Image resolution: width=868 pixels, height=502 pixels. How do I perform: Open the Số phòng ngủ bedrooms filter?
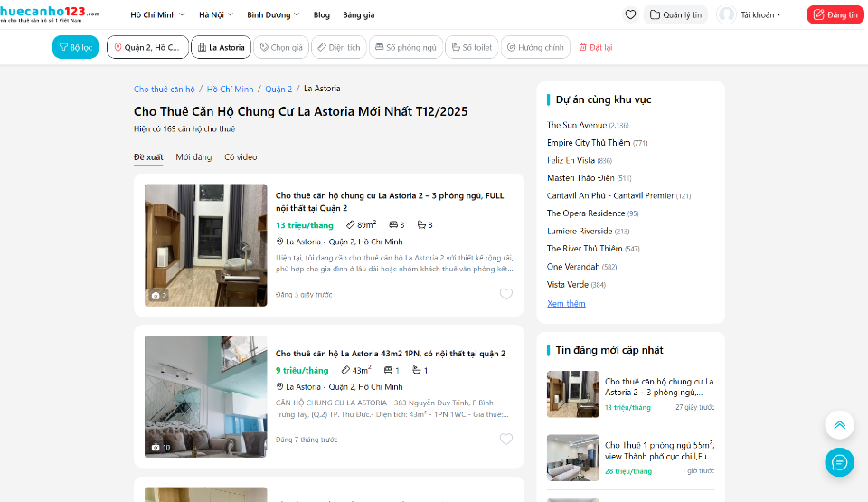[x=406, y=47]
